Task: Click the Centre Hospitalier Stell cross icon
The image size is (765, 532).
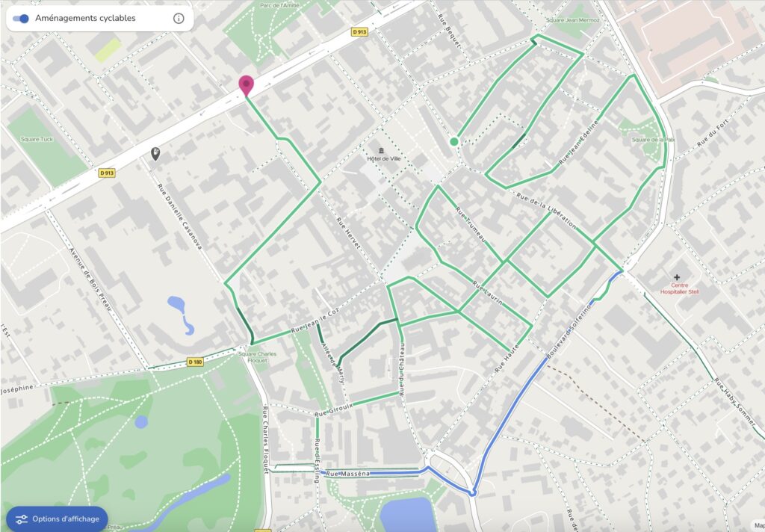Action: coord(677,277)
